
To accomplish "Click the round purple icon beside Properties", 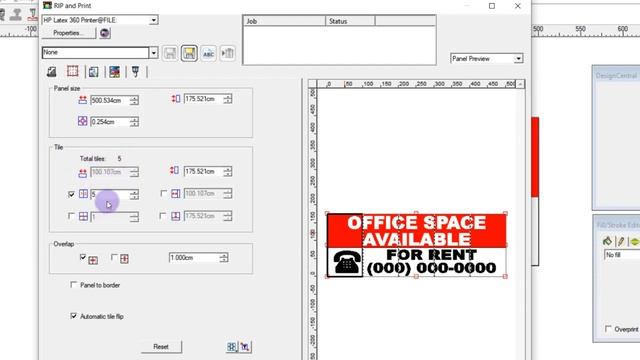I will [x=105, y=33].
